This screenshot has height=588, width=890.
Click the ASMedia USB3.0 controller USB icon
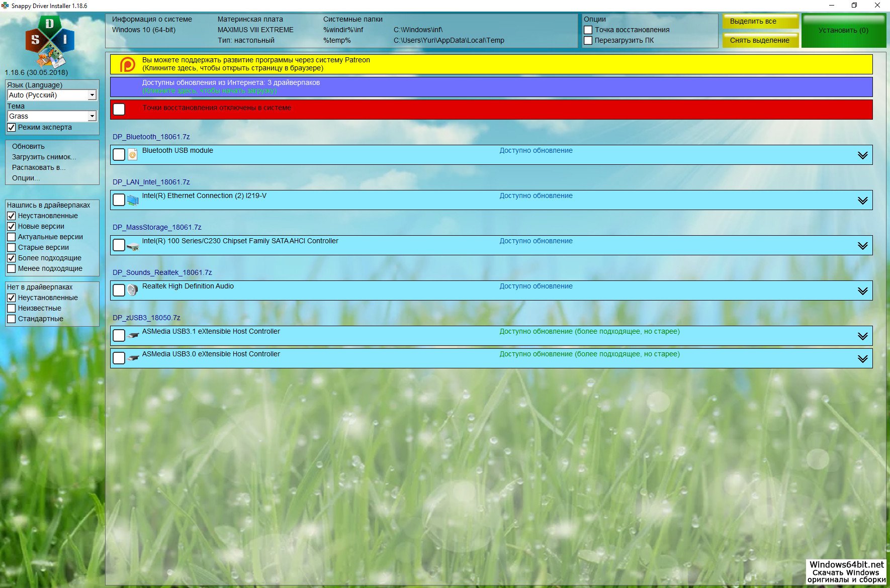pyautogui.click(x=132, y=358)
